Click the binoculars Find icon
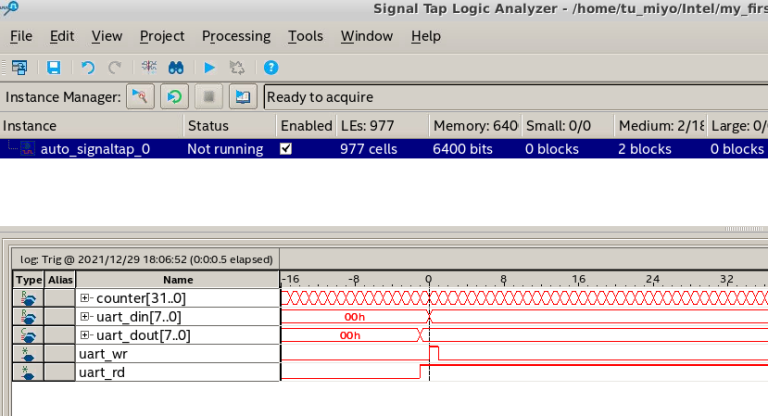The image size is (768, 416). [177, 68]
